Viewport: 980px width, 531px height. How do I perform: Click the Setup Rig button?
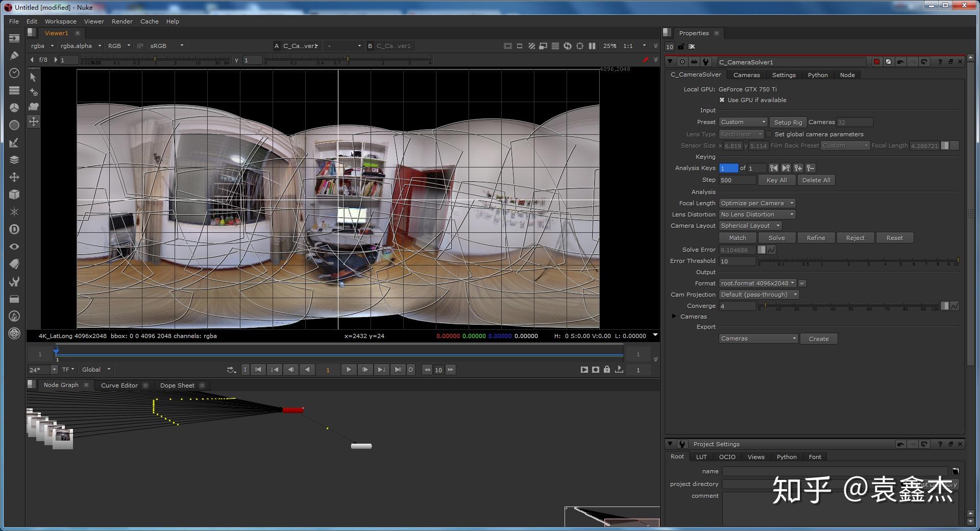click(788, 122)
